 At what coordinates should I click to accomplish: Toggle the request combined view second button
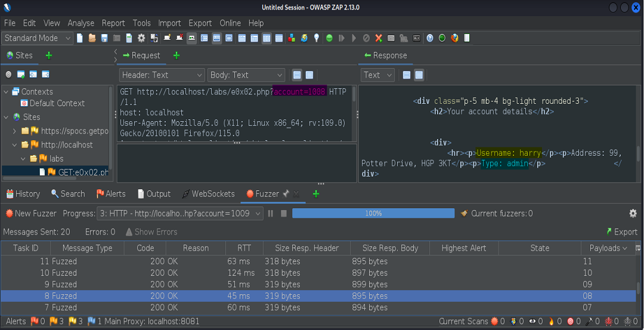tap(309, 75)
